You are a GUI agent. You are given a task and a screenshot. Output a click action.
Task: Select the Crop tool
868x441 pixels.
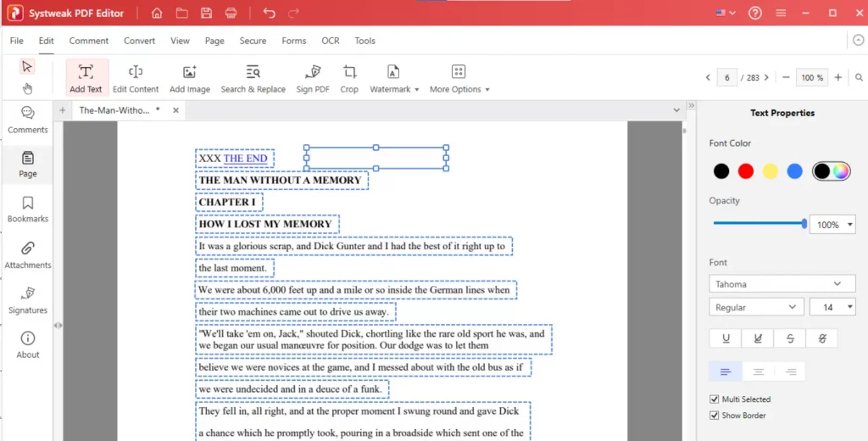(x=349, y=77)
